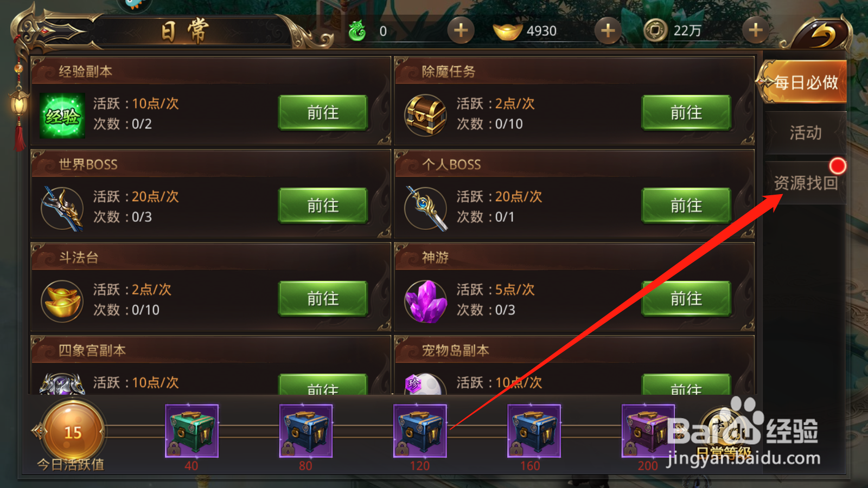The height and width of the screenshot is (488, 868).
Task: Open the 160-point reward chest
Action: tap(534, 431)
